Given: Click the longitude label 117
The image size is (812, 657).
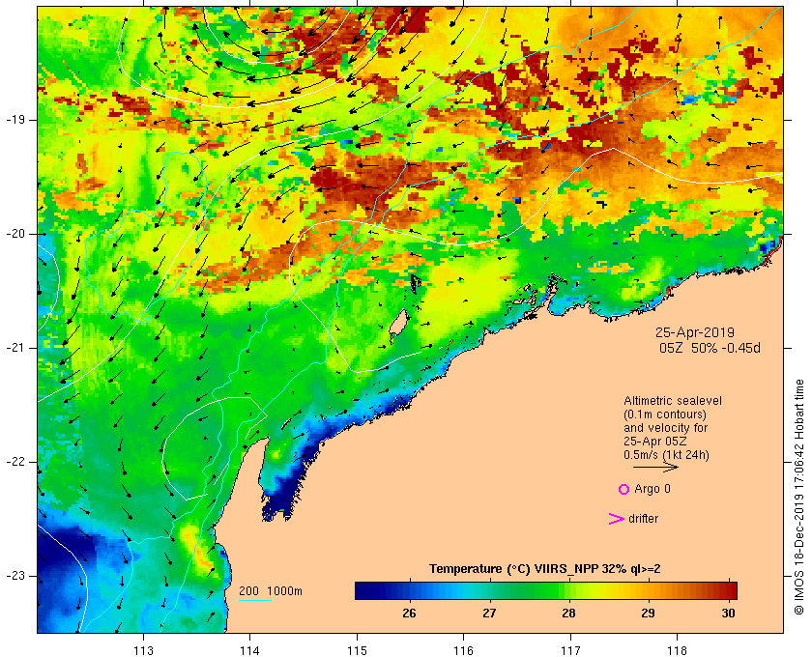Looking at the screenshot, I should [x=570, y=651].
